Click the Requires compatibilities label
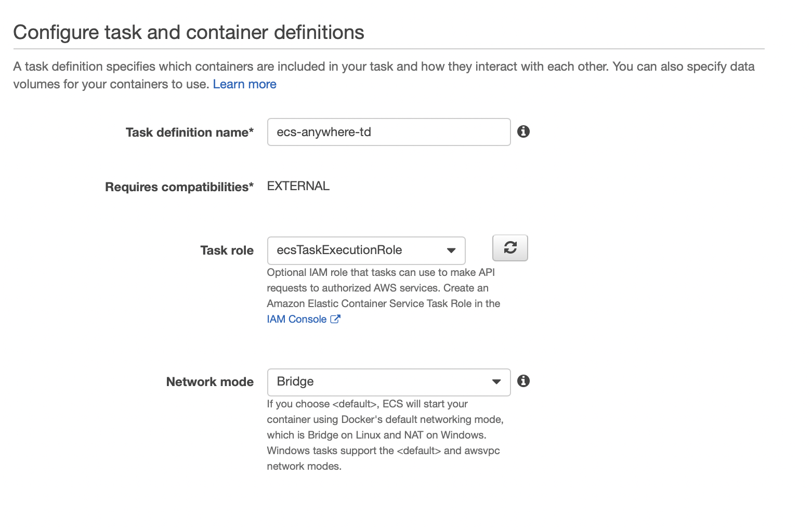812x530 pixels. [179, 187]
